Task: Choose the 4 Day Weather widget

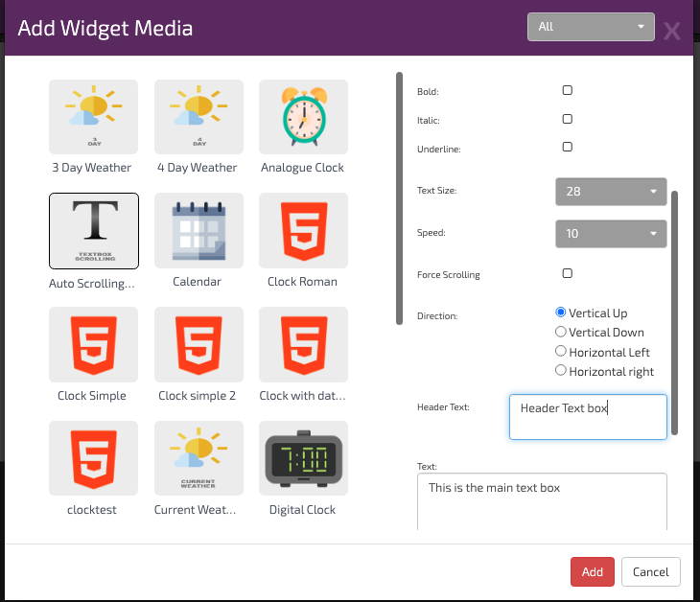Action: pos(198,117)
